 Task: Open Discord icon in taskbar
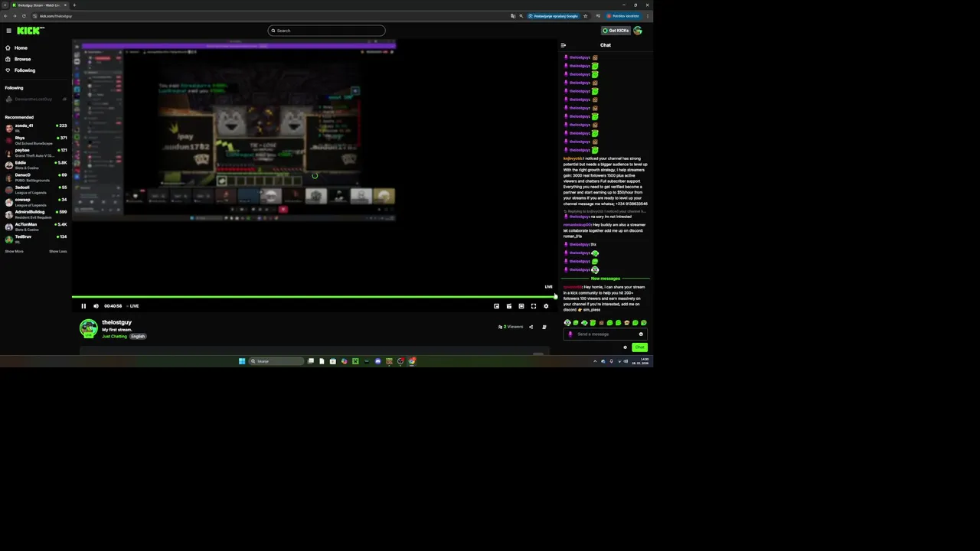point(377,361)
